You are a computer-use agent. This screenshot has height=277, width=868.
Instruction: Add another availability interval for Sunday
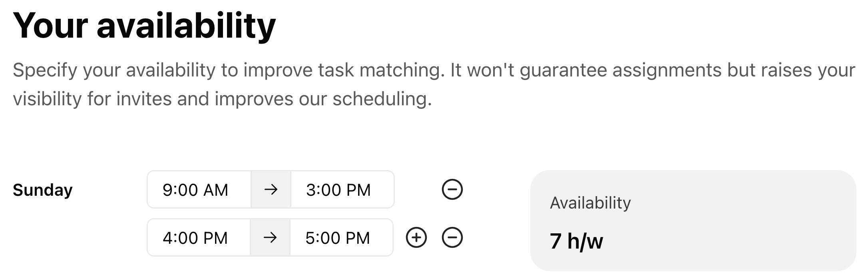tap(417, 237)
